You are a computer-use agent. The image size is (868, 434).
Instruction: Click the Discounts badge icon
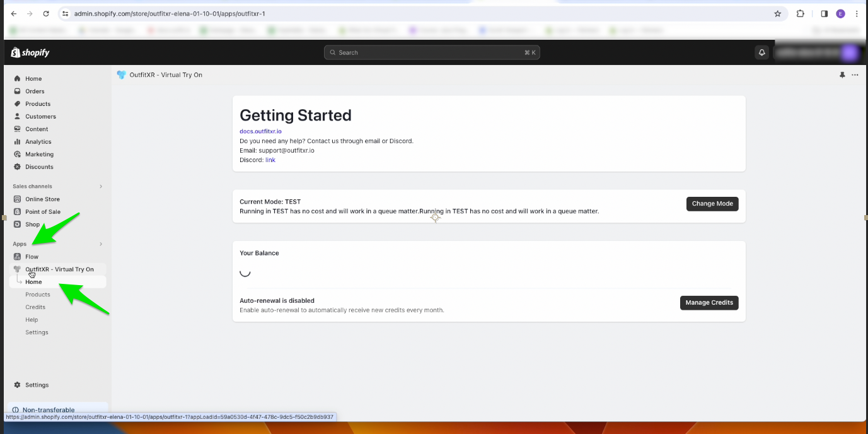click(17, 167)
